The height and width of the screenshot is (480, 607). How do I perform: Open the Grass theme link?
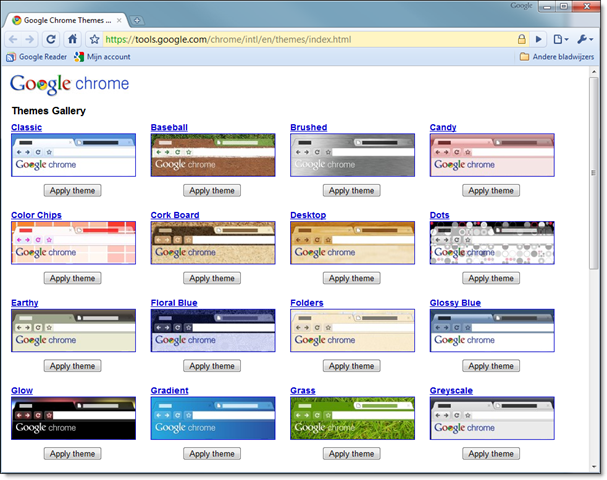point(303,391)
